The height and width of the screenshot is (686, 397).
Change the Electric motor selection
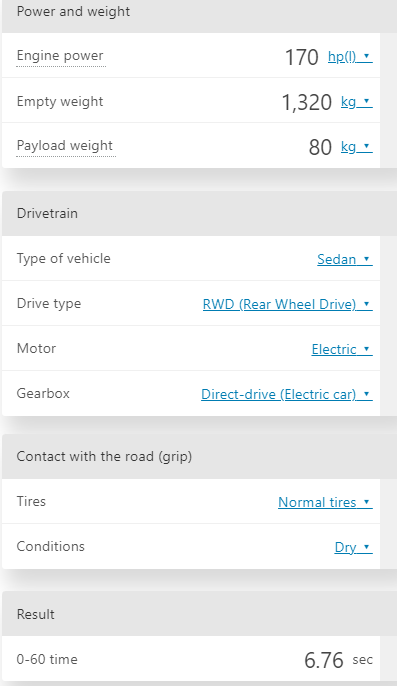(342, 350)
